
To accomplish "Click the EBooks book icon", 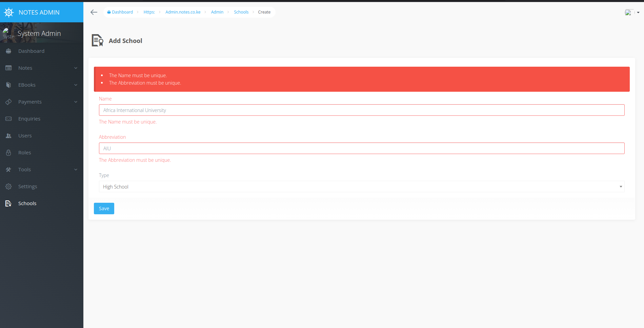I will 8,85.
